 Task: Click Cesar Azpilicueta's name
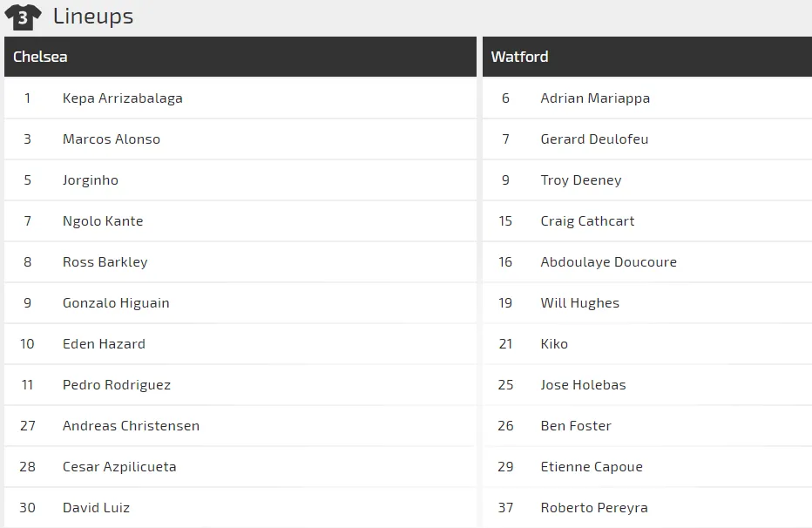[119, 467]
